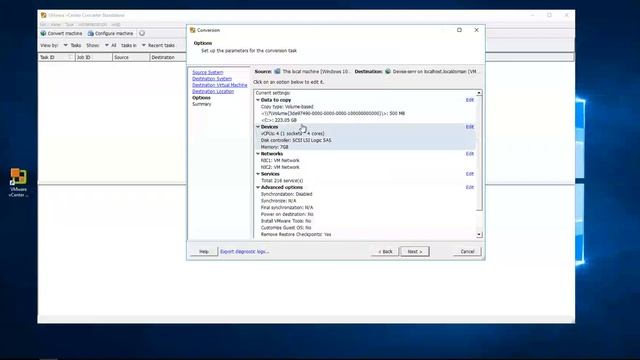Screen dimensions: 640x360
Task: Click the Configure machine toolbar button
Action: tap(111, 33)
